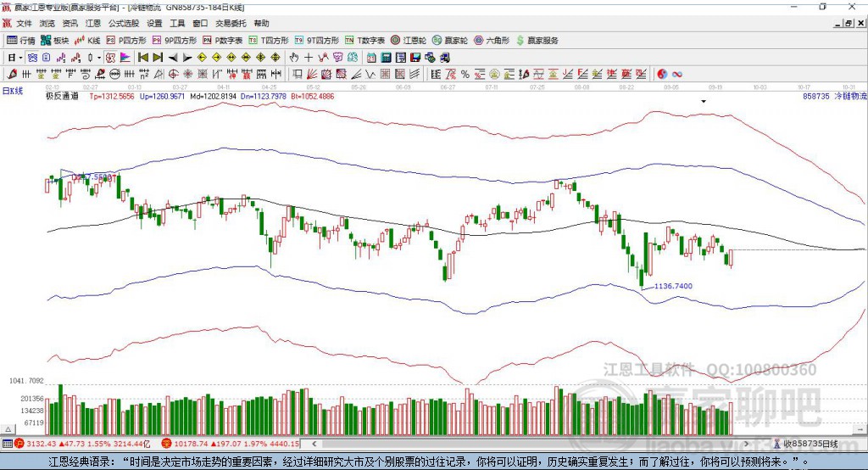Select the red pencil drawing tool
Screen dimensions: 868x470
(x=12, y=75)
